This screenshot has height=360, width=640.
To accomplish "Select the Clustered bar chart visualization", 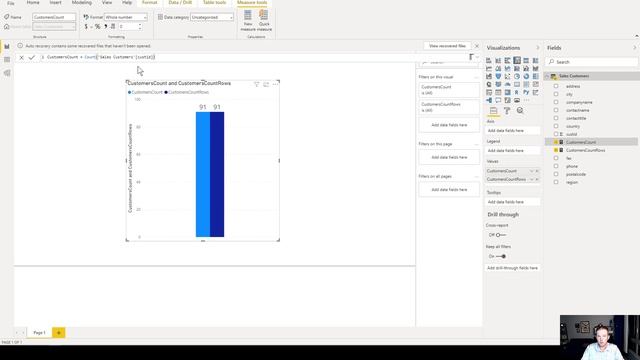I will [507, 60].
